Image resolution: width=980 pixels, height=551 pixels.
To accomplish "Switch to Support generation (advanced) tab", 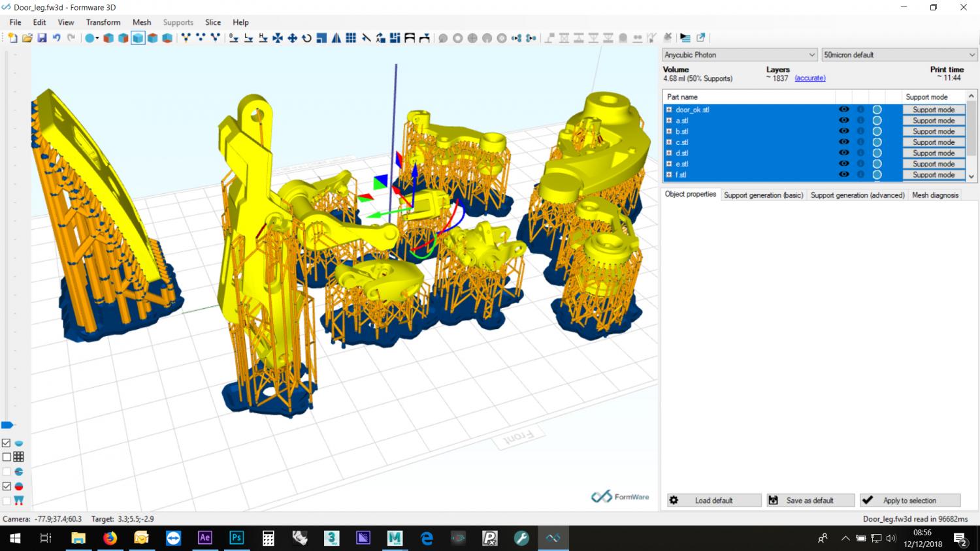I will coord(858,195).
